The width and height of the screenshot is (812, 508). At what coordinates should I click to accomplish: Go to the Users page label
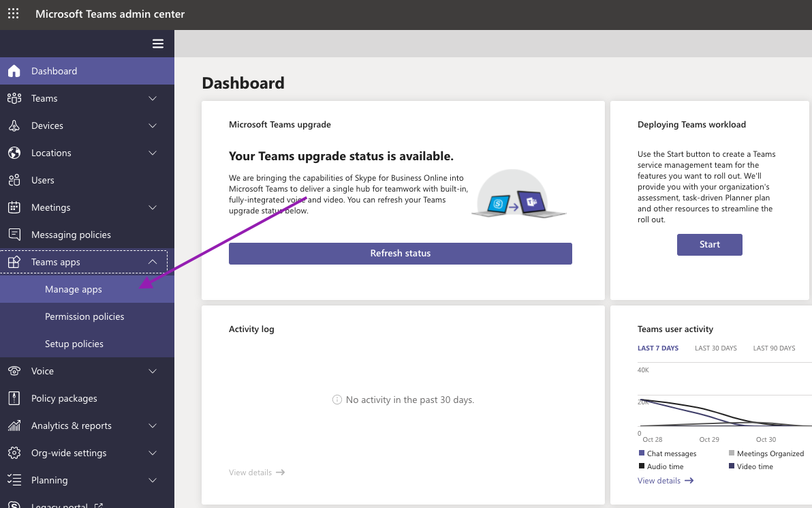click(x=42, y=180)
